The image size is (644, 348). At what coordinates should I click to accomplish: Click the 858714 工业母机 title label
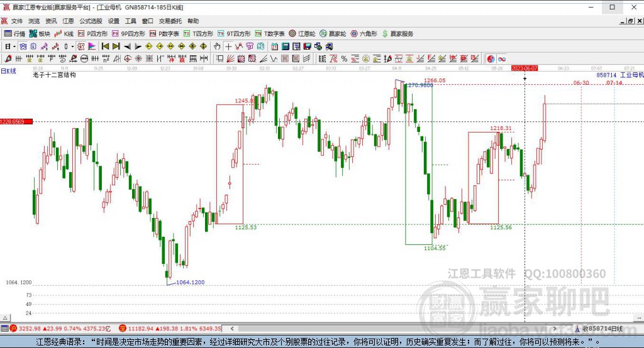[619, 75]
